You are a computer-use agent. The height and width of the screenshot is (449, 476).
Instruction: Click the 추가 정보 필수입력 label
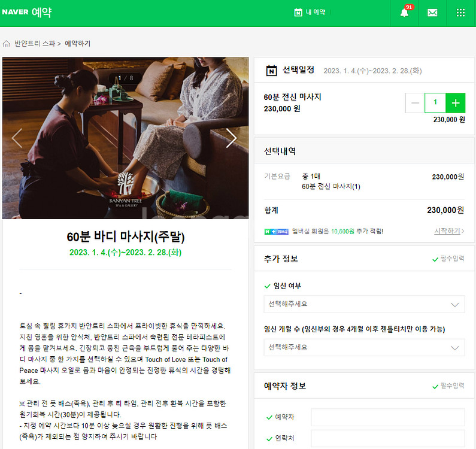(448, 259)
